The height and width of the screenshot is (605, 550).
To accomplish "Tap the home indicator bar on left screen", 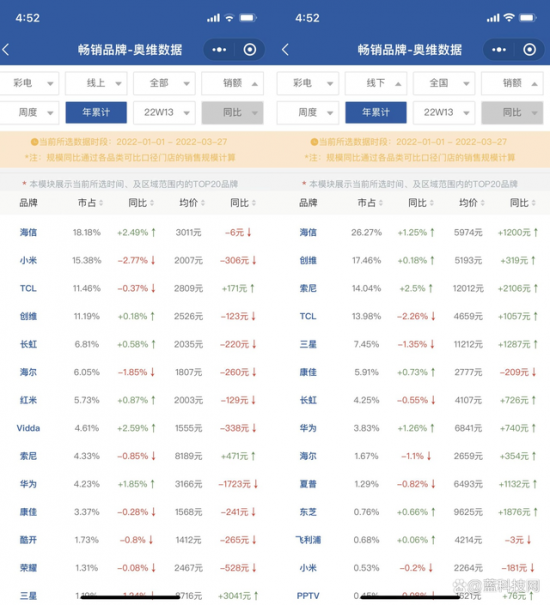I will (130, 597).
